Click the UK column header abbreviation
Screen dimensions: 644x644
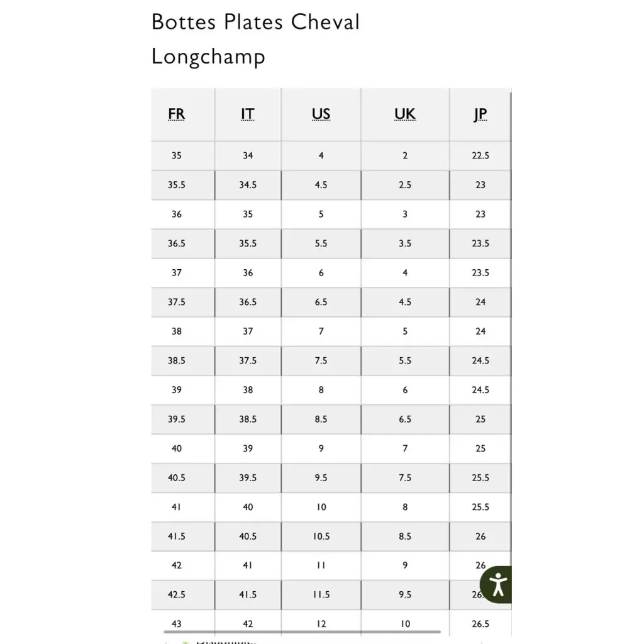point(405,114)
